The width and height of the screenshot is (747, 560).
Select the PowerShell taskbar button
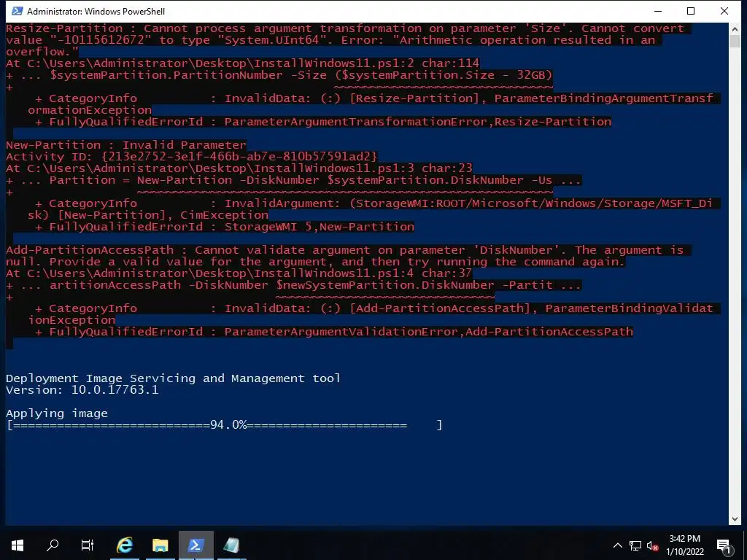pyautogui.click(x=196, y=545)
